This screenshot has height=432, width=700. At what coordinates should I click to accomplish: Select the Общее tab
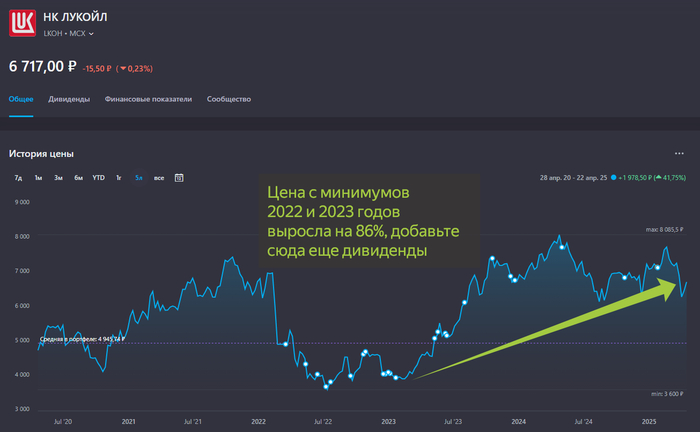coord(21,100)
